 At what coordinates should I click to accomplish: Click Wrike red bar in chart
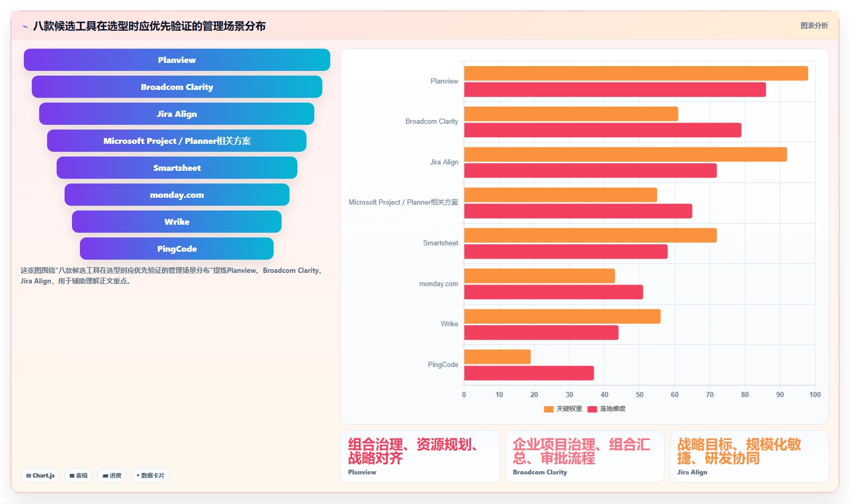point(541,333)
